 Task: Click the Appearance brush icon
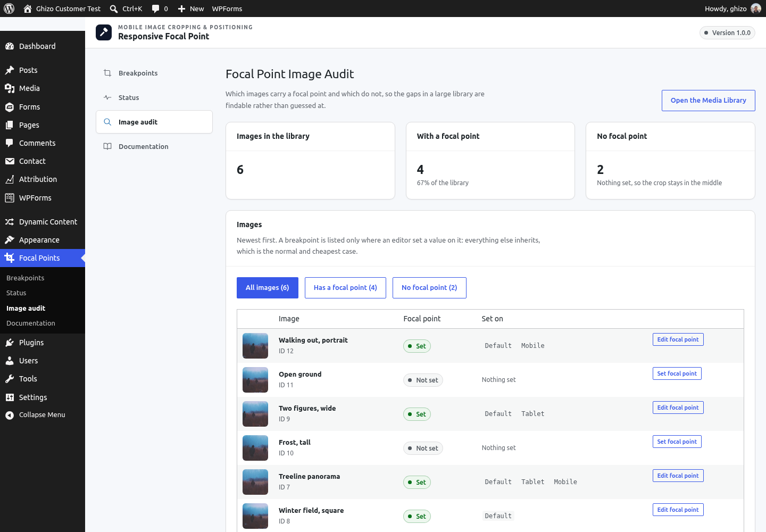(x=10, y=240)
